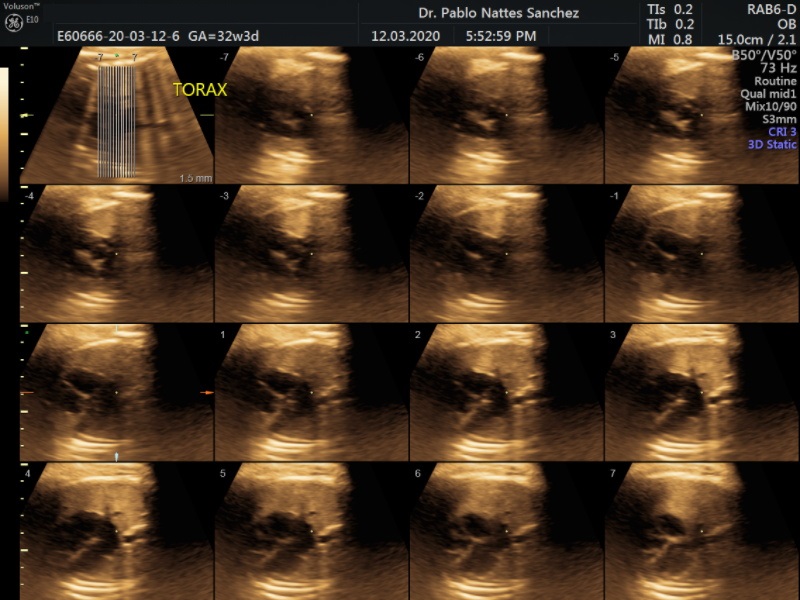The height and width of the screenshot is (600, 800).
Task: Click the RAB6-D probe label
Action: [x=770, y=9]
